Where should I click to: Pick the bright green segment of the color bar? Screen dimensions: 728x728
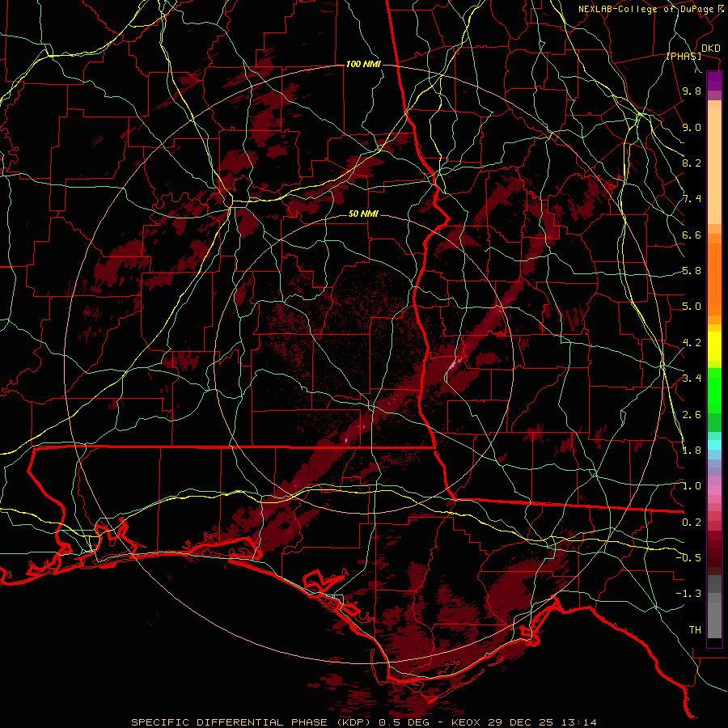pos(714,391)
